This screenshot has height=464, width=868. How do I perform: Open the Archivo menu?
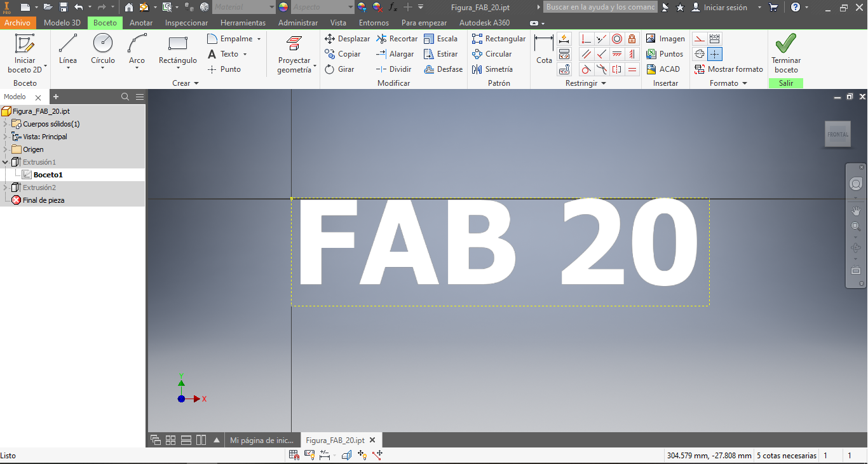tap(18, 23)
